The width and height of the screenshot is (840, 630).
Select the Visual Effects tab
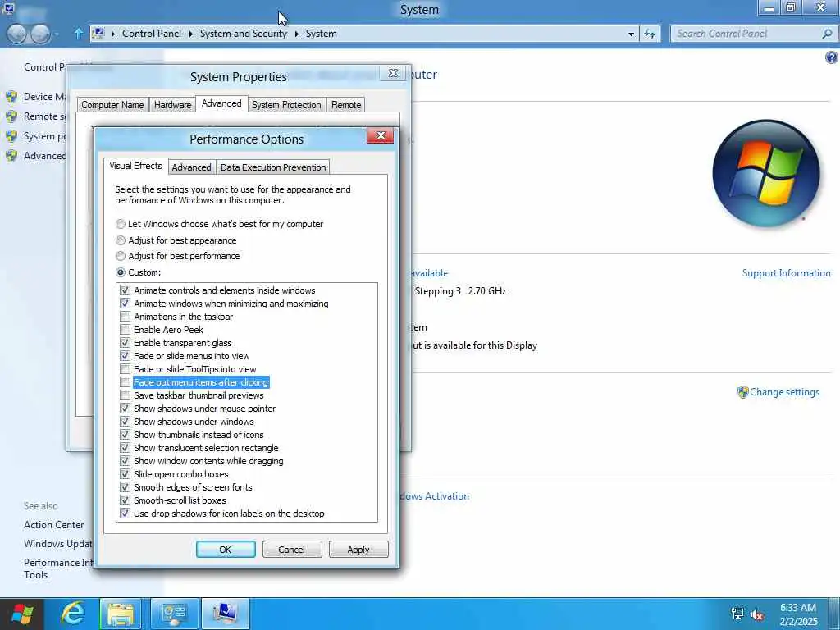click(x=135, y=166)
